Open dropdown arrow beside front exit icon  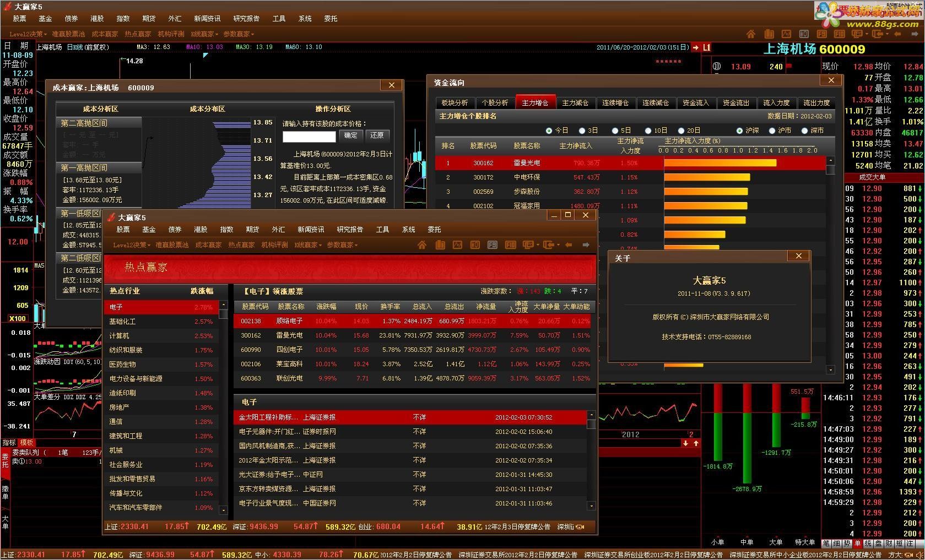point(558,245)
